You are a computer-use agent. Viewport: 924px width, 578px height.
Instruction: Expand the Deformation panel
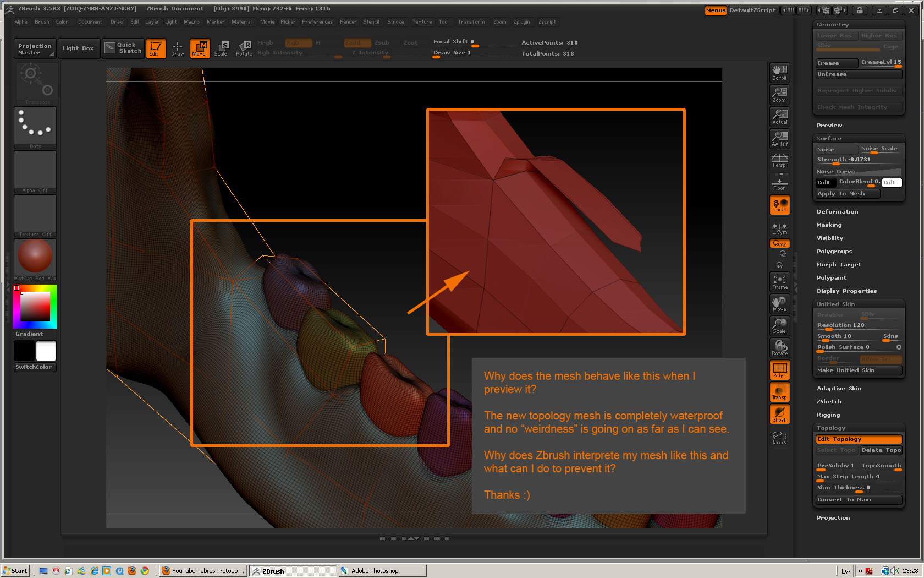[837, 211]
